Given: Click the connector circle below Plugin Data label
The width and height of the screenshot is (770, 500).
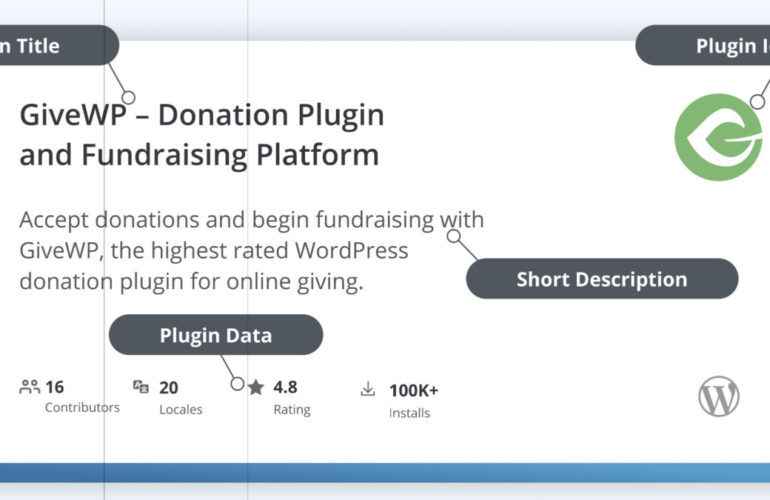Looking at the screenshot, I should click(237, 383).
